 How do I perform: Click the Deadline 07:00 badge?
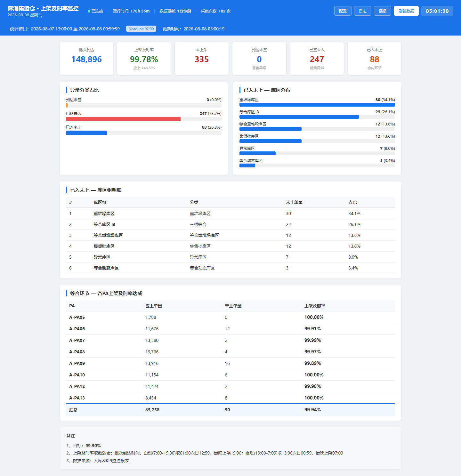pyautogui.click(x=141, y=29)
